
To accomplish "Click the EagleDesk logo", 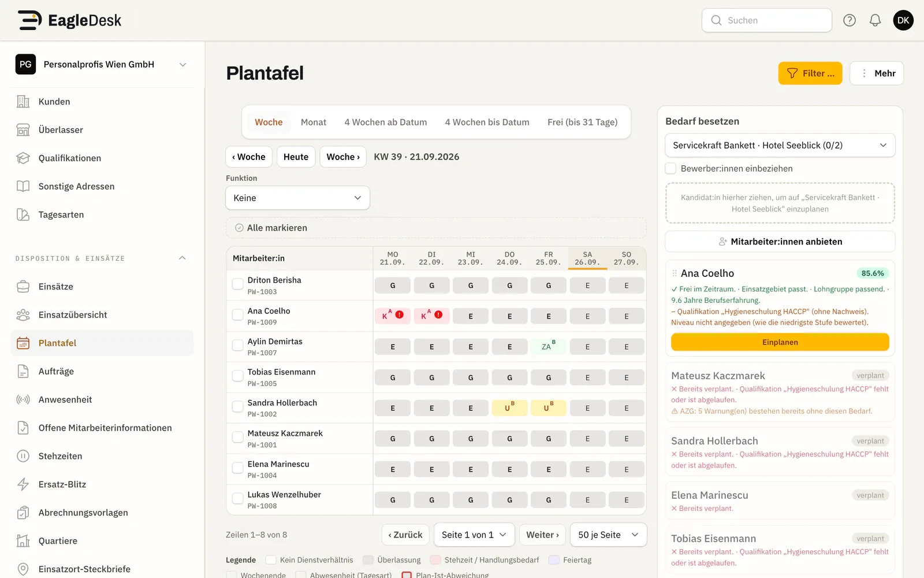I will click(69, 20).
